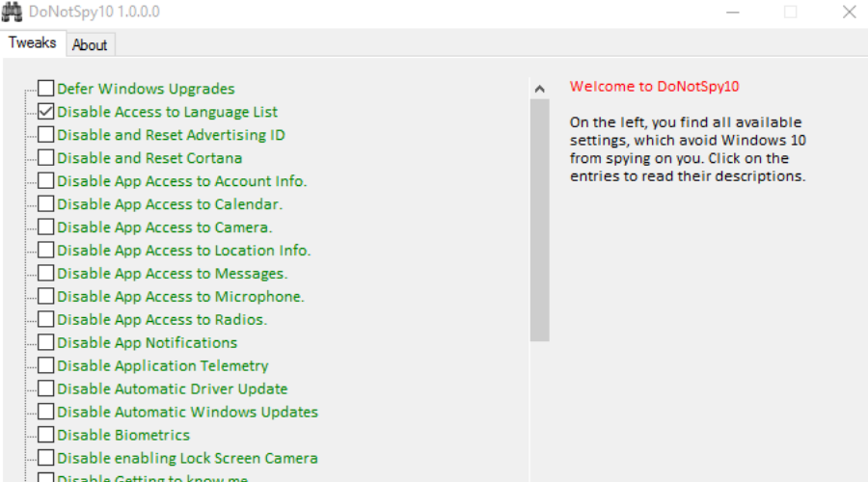Uncheck Disable Access to Language List checkbox
This screenshot has width=868, height=482.
46,111
